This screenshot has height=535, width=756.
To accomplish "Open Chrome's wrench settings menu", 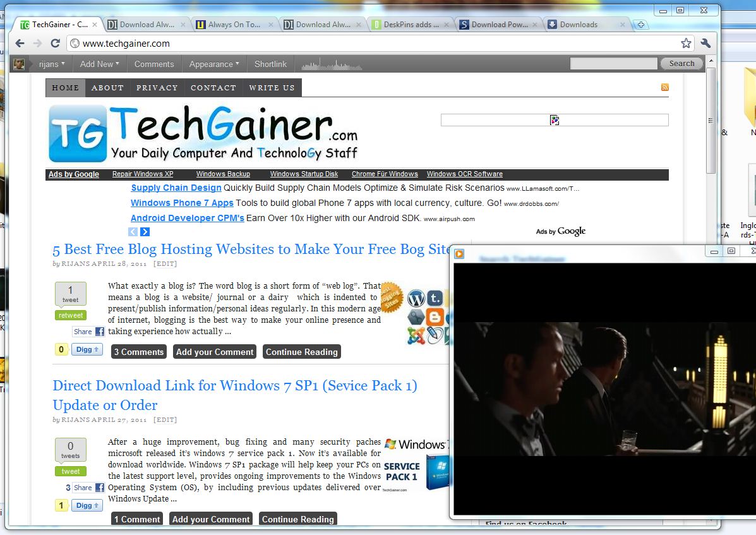I will [705, 43].
